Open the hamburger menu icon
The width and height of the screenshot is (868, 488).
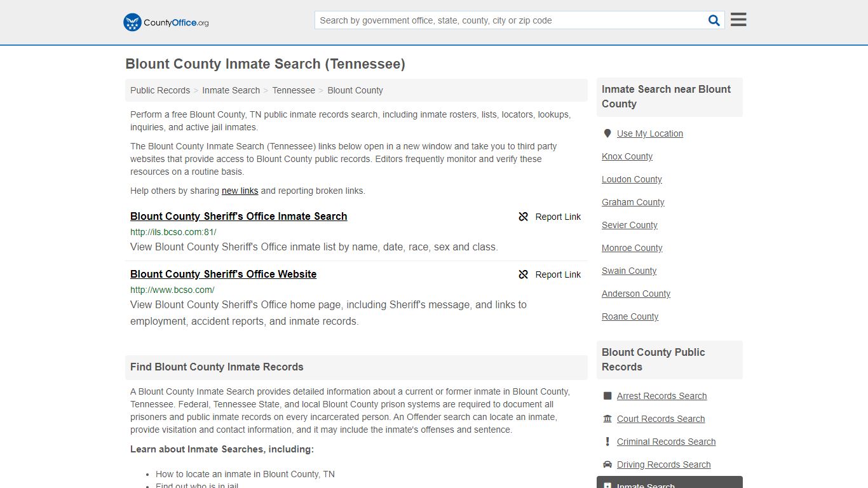tap(738, 20)
